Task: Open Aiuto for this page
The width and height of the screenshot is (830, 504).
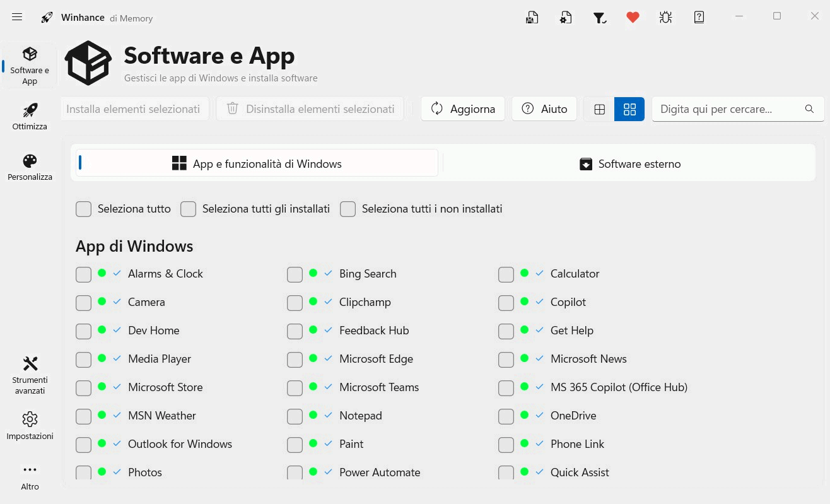Action: pos(544,108)
